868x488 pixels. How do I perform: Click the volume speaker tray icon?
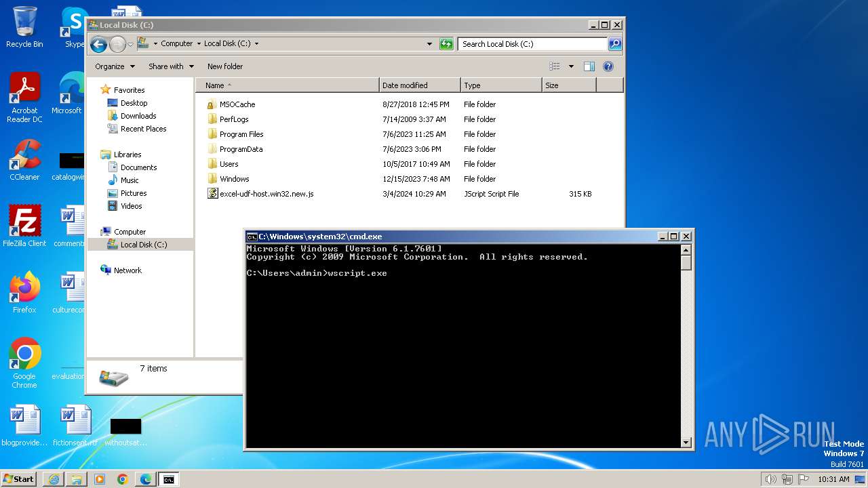pos(771,479)
